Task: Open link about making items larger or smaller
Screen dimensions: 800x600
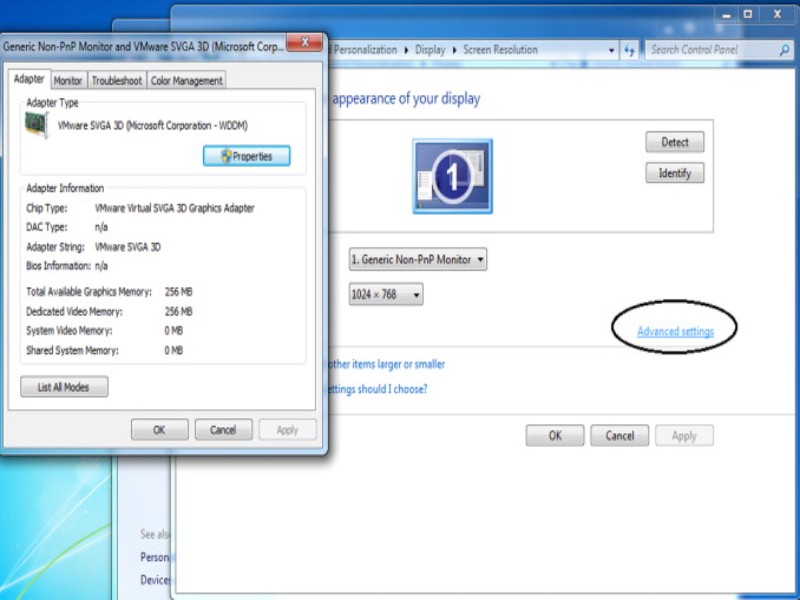Action: coord(385,364)
